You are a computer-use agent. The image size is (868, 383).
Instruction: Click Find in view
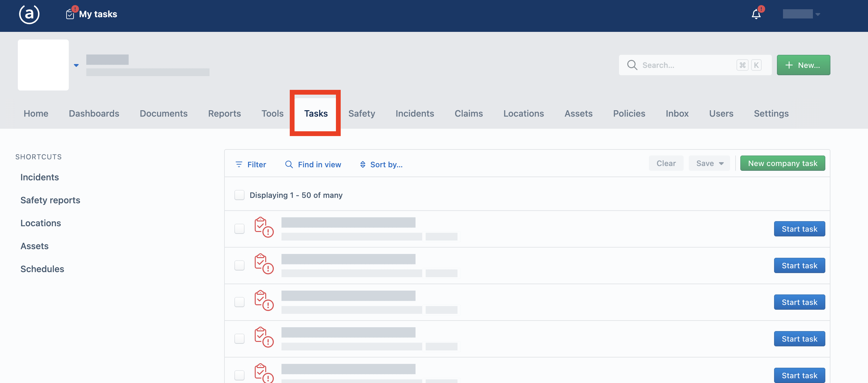[x=313, y=164]
